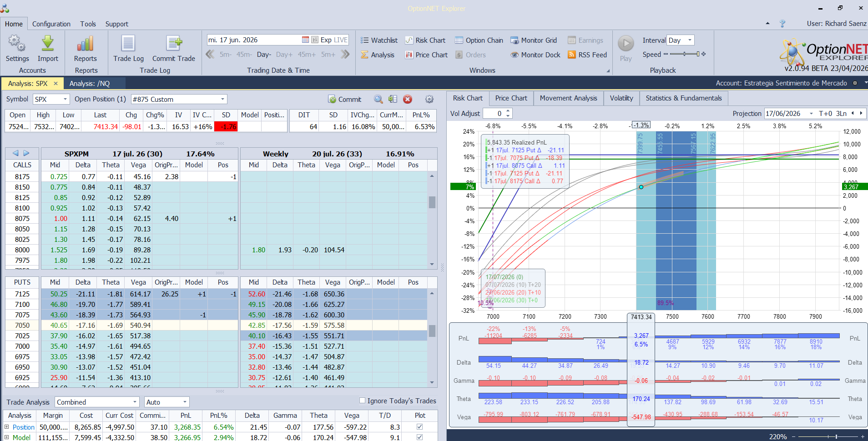Image resolution: width=868 pixels, height=441 pixels.
Task: Adjust the playback Speed slider
Action: pyautogui.click(x=685, y=54)
